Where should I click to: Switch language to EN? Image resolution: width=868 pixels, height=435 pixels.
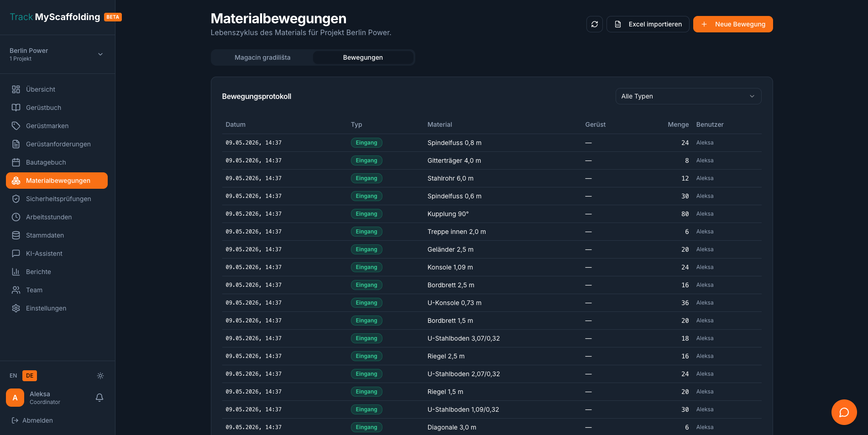[x=13, y=376]
